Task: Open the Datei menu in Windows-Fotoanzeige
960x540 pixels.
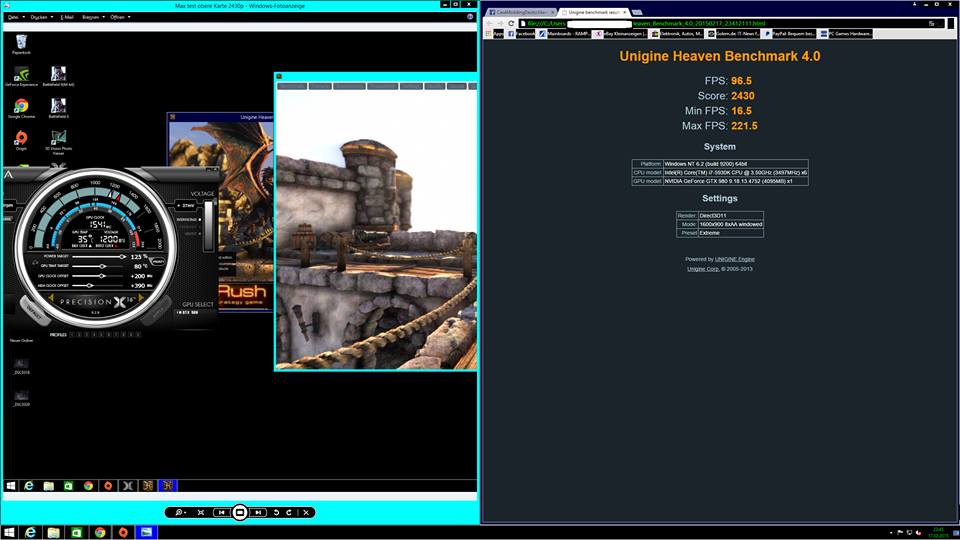Action: (x=16, y=17)
